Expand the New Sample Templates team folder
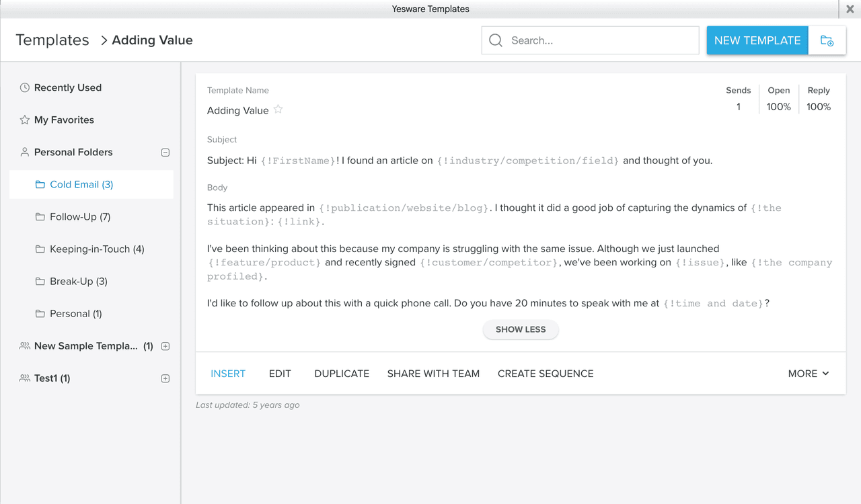 pyautogui.click(x=165, y=346)
